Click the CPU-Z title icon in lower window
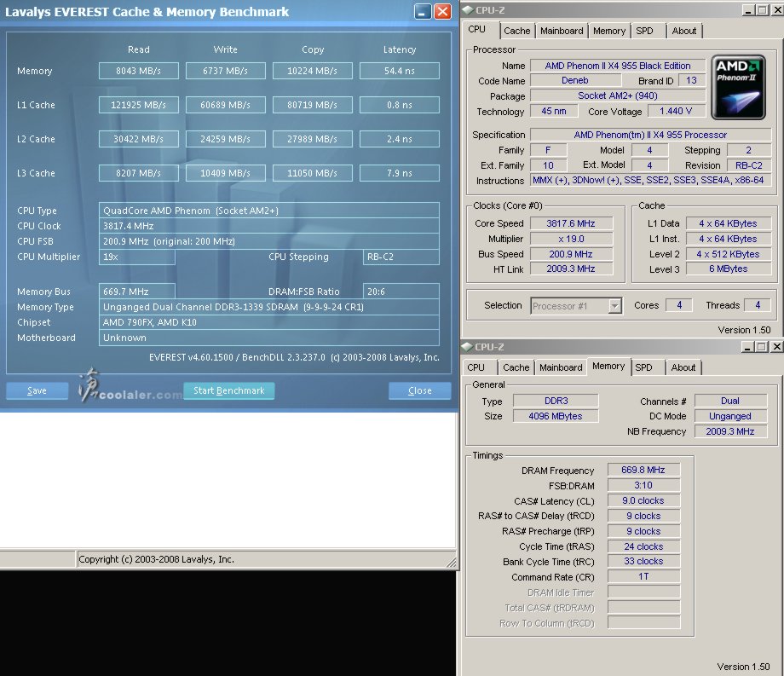784x676 pixels. point(467,346)
